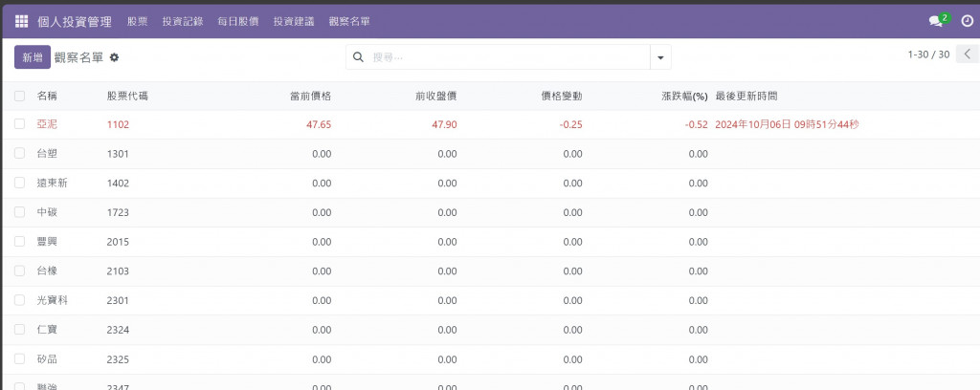The height and width of the screenshot is (390, 980).
Task: Click the previous close 47.90
Action: (x=444, y=125)
